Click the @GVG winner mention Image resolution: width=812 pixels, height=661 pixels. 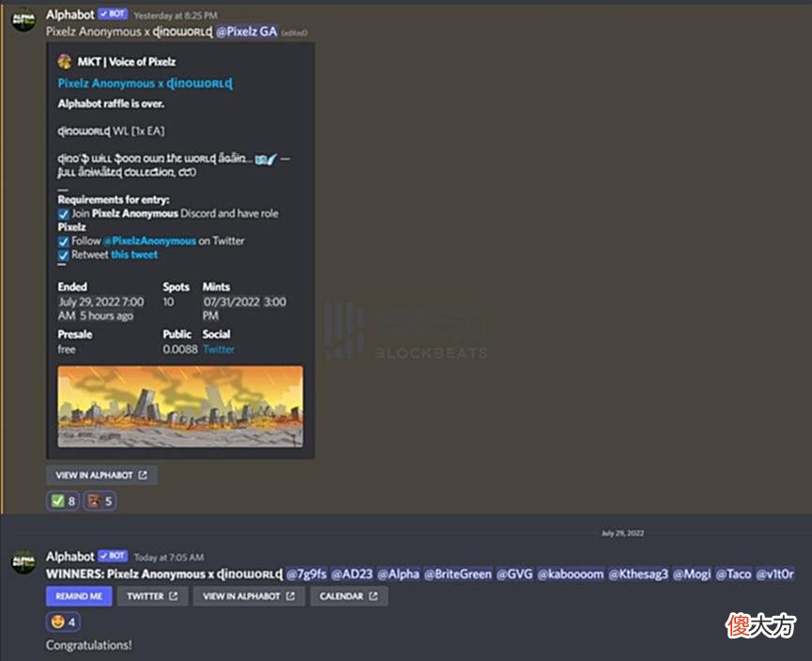514,574
